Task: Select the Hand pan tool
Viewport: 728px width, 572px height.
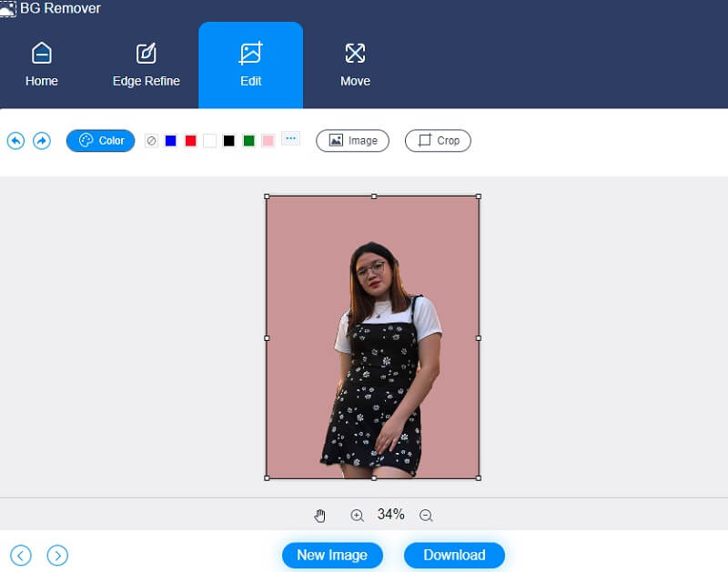Action: (x=319, y=514)
